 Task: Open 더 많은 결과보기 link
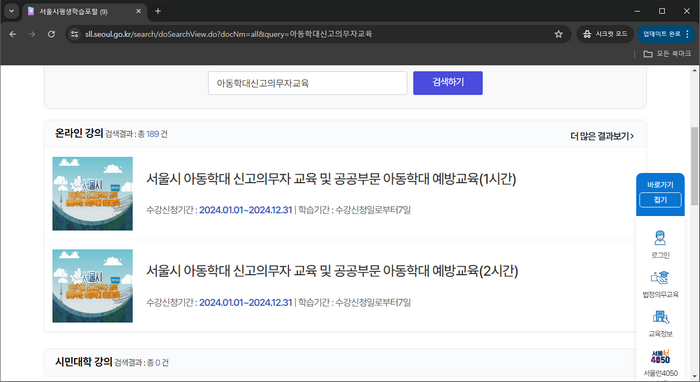[602, 136]
